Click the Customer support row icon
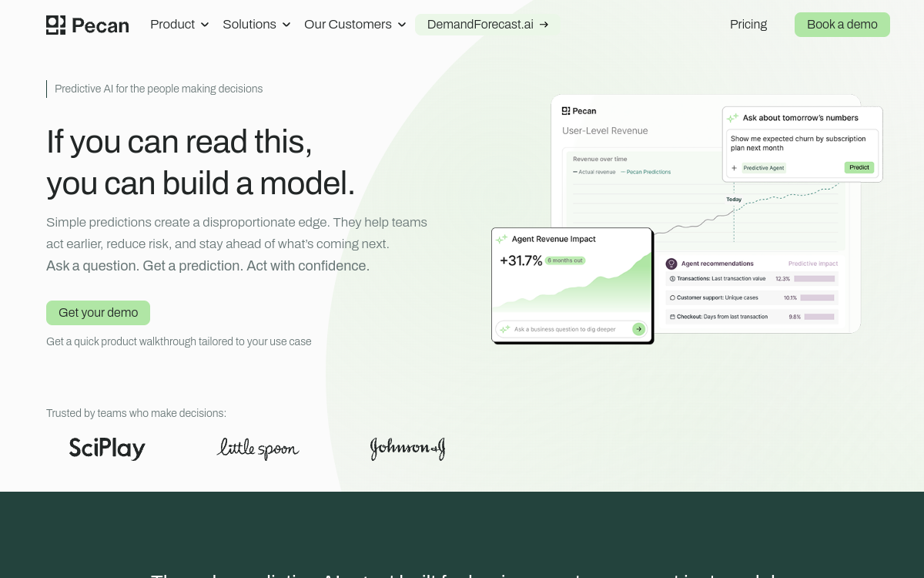 tap(672, 297)
